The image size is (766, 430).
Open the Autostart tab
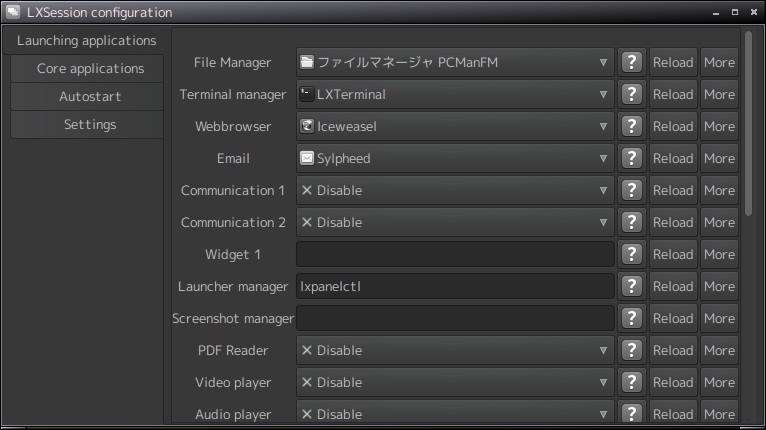pyautogui.click(x=90, y=97)
